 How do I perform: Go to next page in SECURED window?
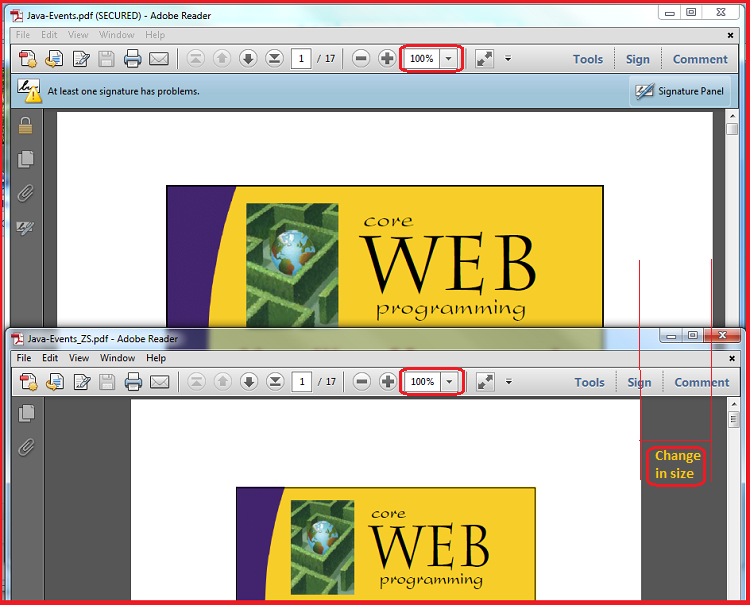coord(248,58)
